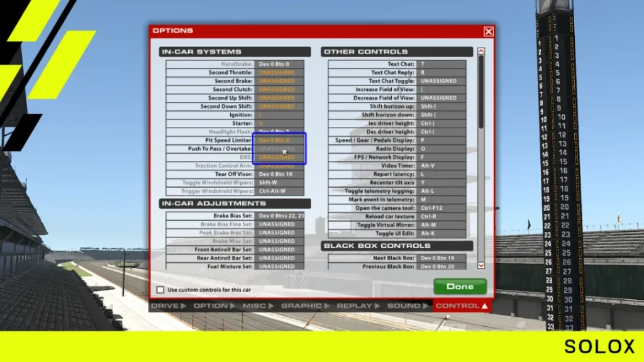This screenshot has width=644, height=362.
Task: Assign the Handbrake control field
Action: click(279, 64)
